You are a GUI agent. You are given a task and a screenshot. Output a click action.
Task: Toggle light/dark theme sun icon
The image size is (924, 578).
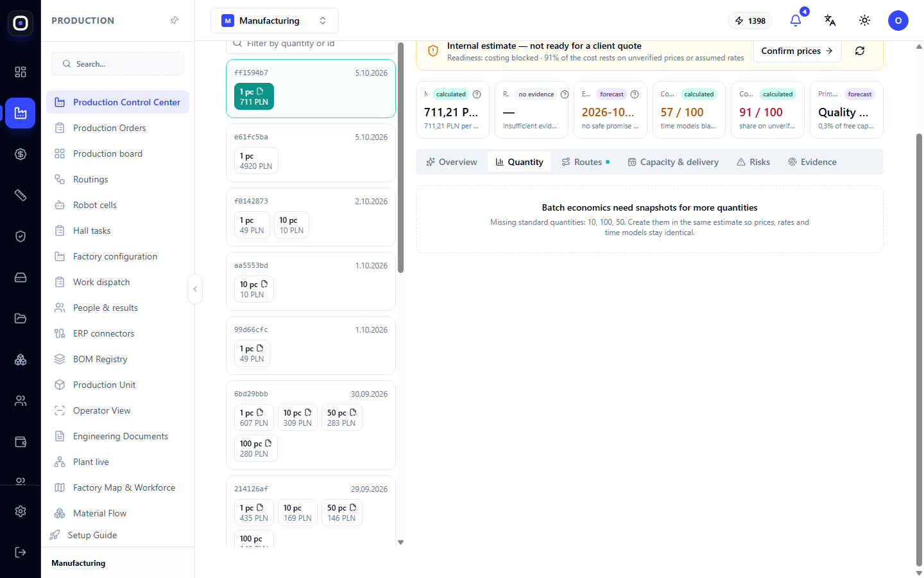coord(864,21)
